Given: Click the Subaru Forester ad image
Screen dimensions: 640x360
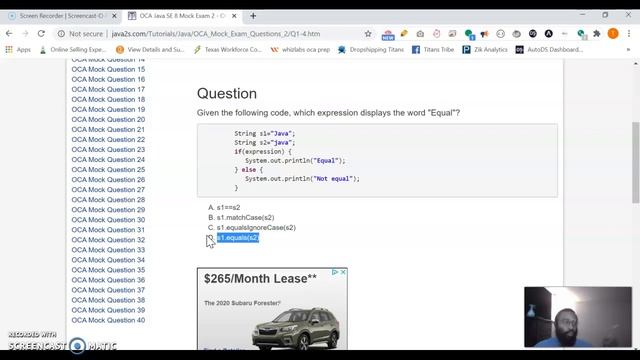Looking at the screenshot, I should tap(296, 329).
